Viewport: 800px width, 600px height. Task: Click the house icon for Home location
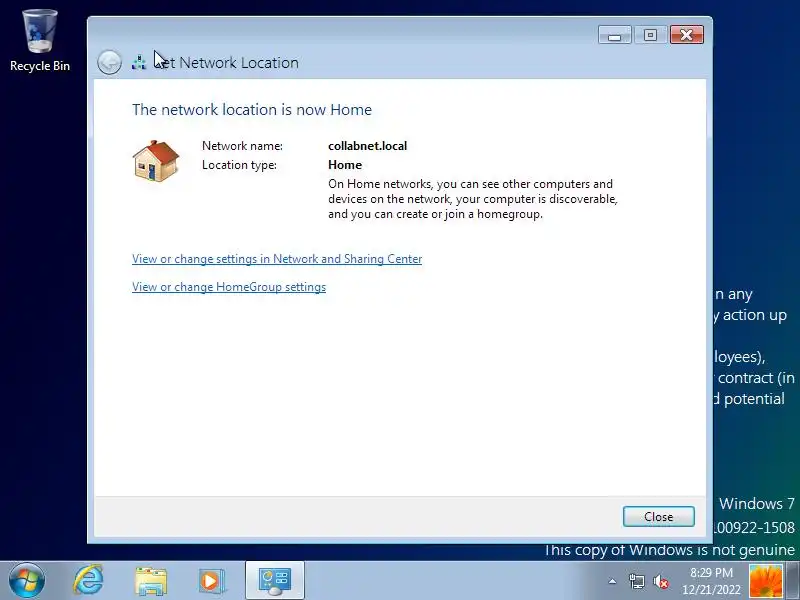(156, 161)
